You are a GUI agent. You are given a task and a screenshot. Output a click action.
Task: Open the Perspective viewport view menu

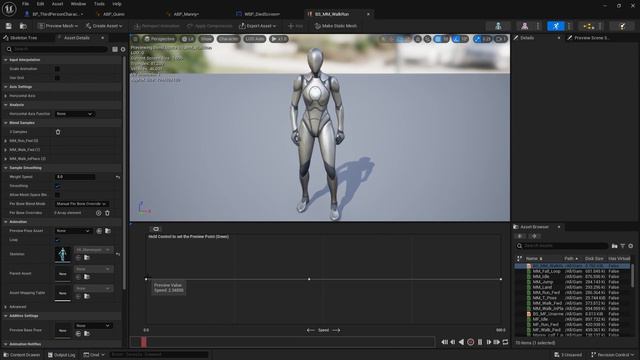160,39
